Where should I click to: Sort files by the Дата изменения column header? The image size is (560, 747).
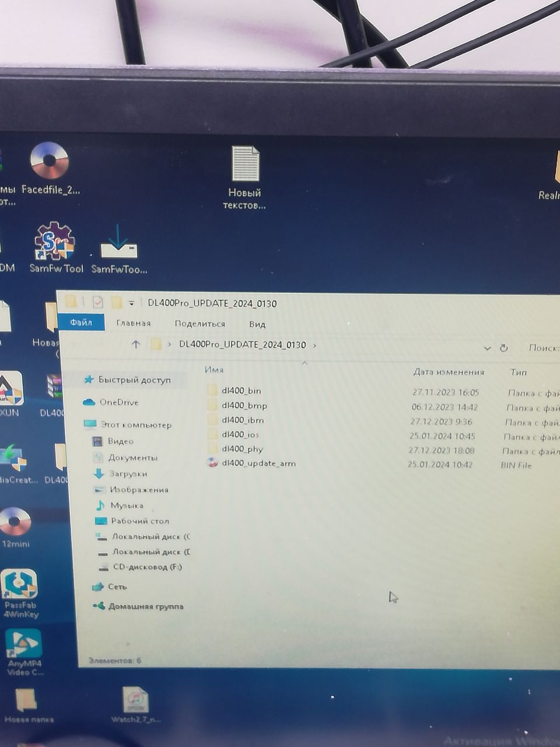[449, 372]
